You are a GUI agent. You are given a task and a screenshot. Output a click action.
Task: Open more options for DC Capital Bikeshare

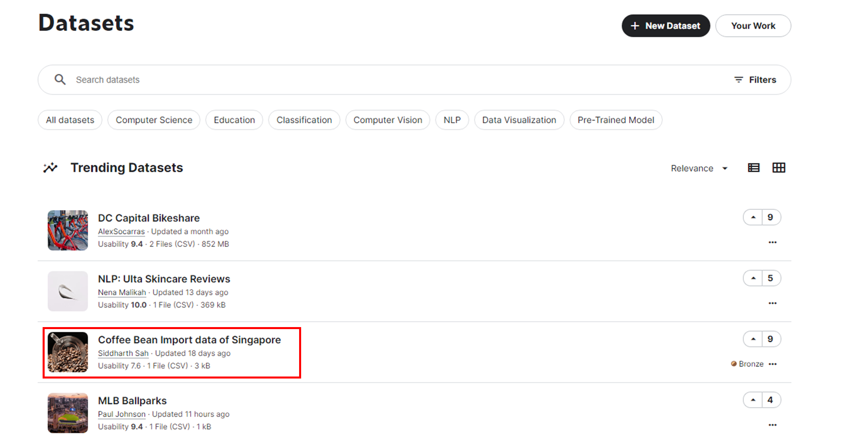[x=772, y=242]
